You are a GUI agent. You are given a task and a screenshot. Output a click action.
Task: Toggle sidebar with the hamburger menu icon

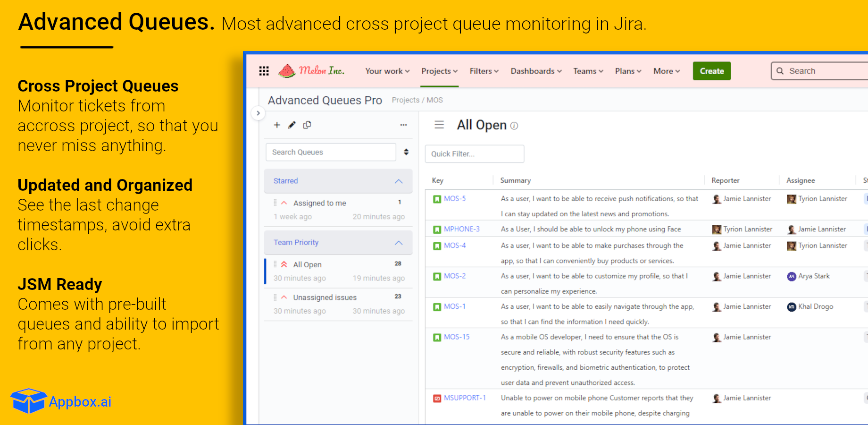click(439, 125)
